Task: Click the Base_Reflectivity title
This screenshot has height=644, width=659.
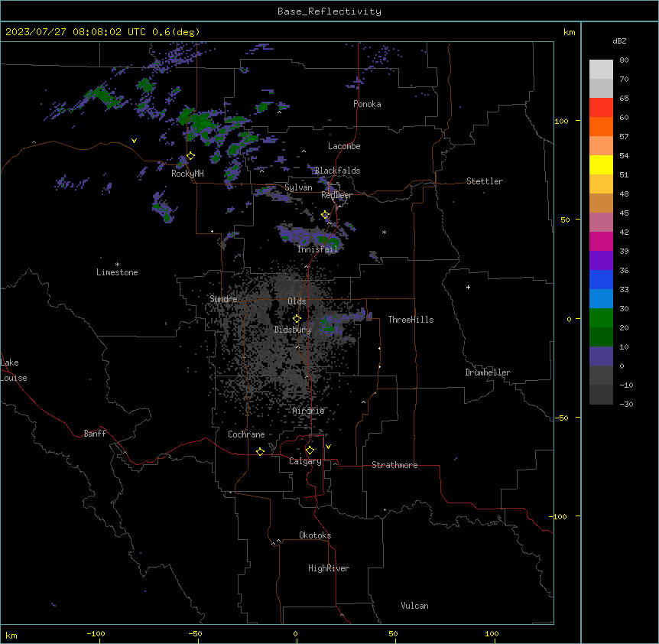Action: pyautogui.click(x=329, y=11)
